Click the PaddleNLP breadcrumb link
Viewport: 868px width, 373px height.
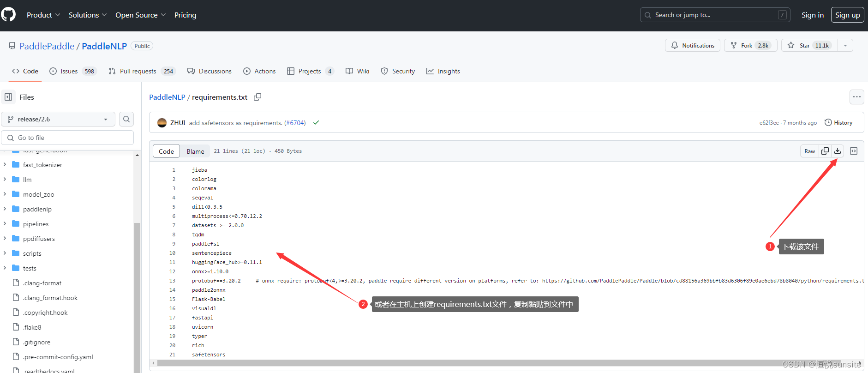coord(167,97)
